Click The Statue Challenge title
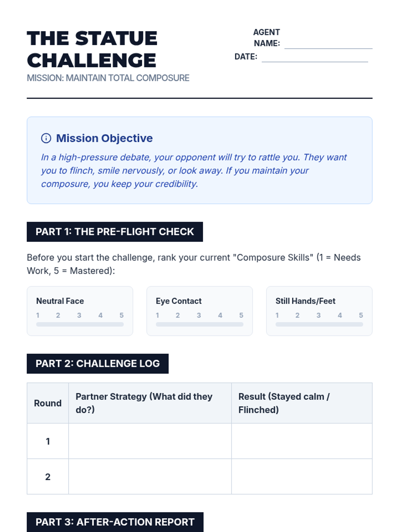The image size is (399, 532). [92, 49]
